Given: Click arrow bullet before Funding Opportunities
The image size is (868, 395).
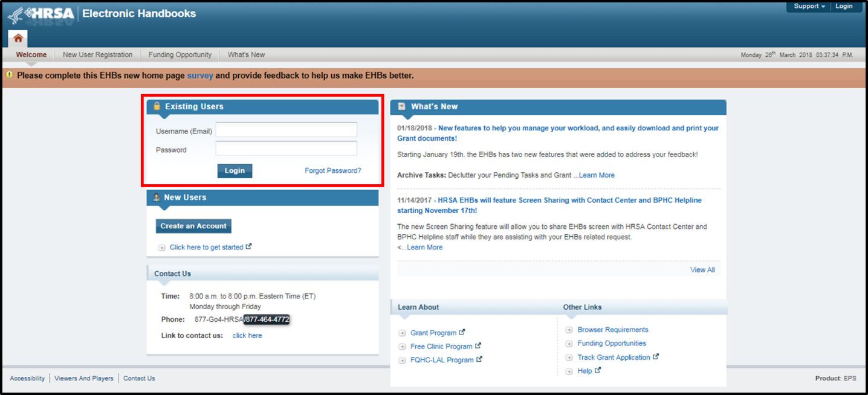Looking at the screenshot, I should [x=569, y=344].
